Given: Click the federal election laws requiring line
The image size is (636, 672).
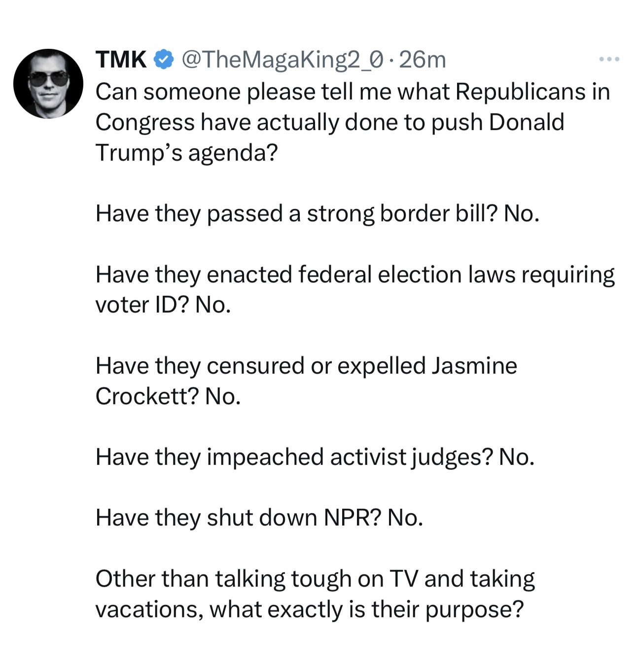Looking at the screenshot, I should [x=355, y=275].
